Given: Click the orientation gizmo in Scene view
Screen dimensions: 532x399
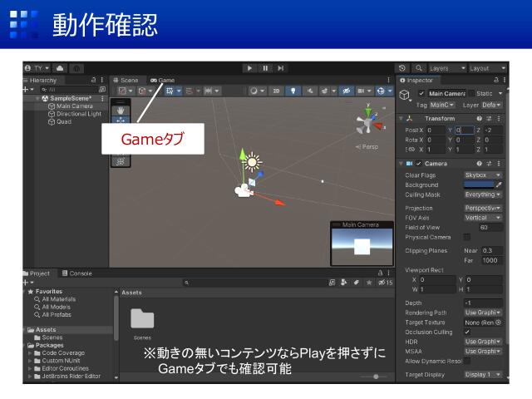Looking at the screenshot, I should 367,122.
